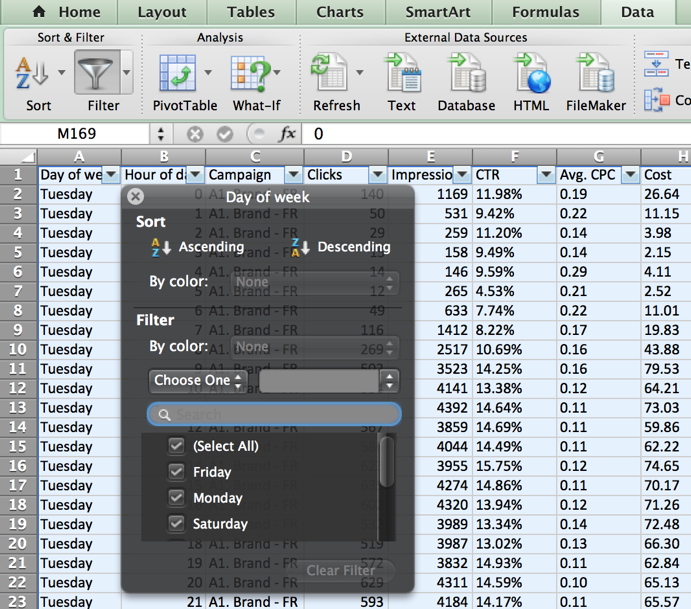The height and width of the screenshot is (609, 691).
Task: Expand the Campaign column filter arrow
Action: tap(293, 175)
